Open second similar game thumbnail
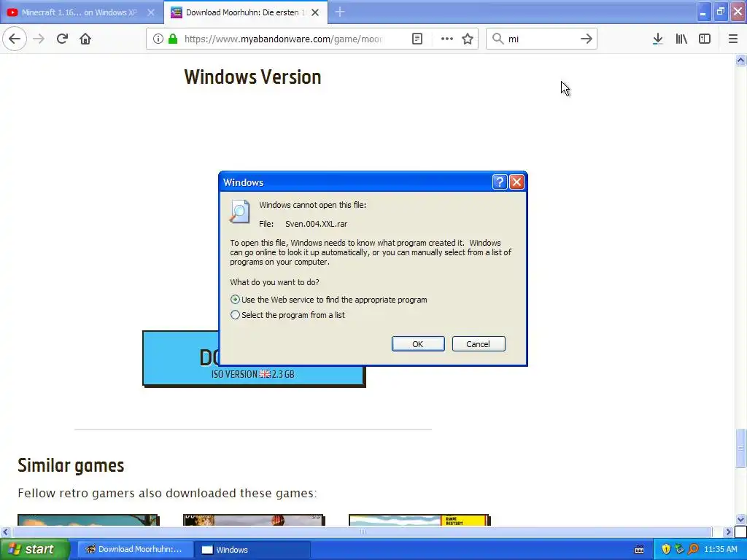 pos(253,520)
